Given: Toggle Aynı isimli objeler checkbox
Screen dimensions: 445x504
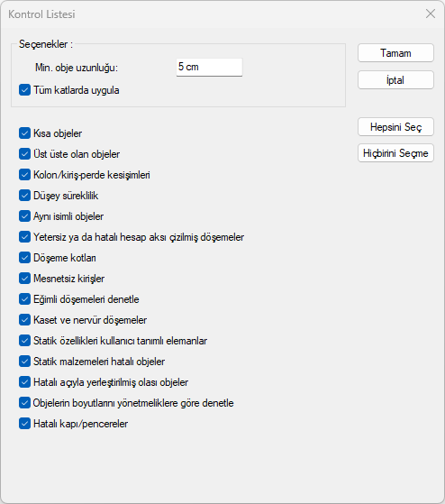Looking at the screenshot, I should tap(24, 216).
